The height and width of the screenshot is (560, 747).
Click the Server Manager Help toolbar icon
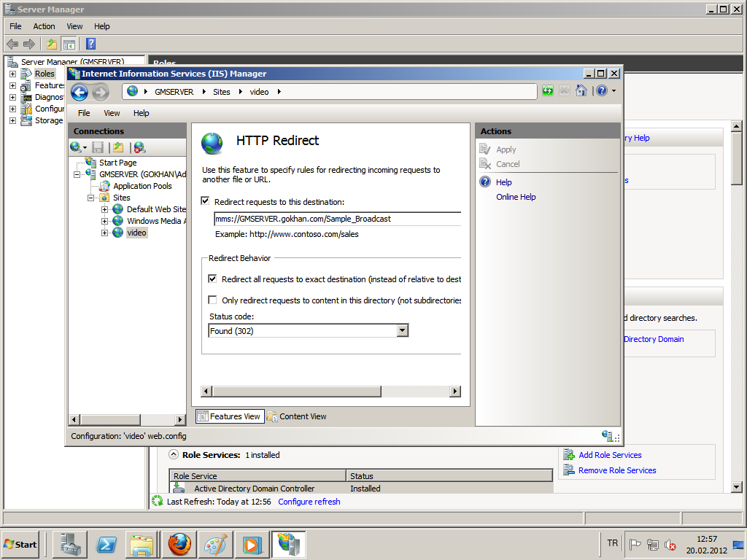pos(90,44)
